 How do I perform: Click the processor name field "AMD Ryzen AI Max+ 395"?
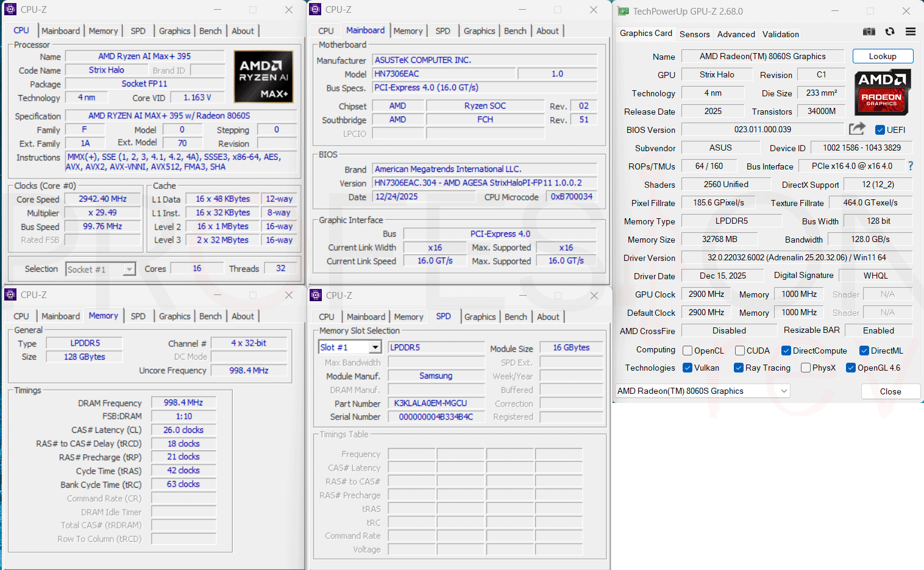click(x=144, y=56)
